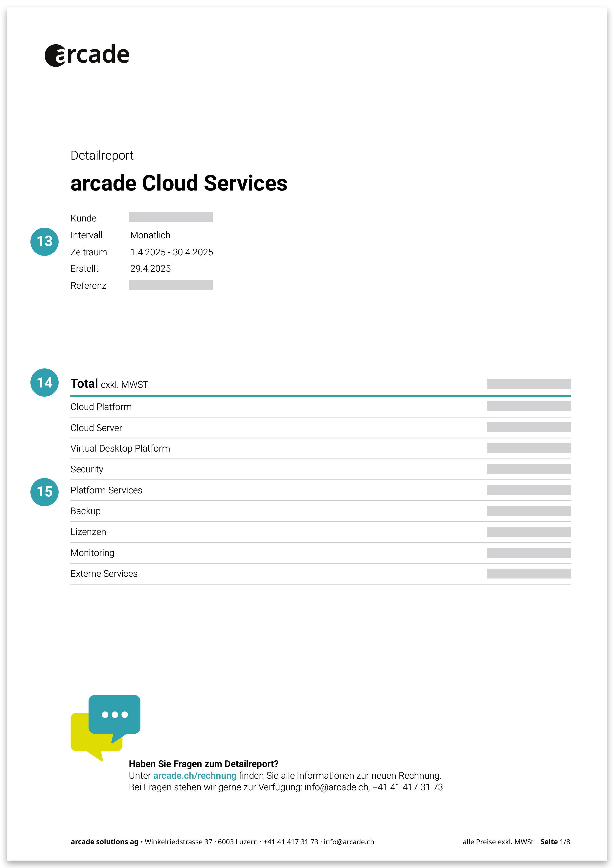Viewport: 614px width, 868px height.
Task: Select the Backup row
Action: 320,511
